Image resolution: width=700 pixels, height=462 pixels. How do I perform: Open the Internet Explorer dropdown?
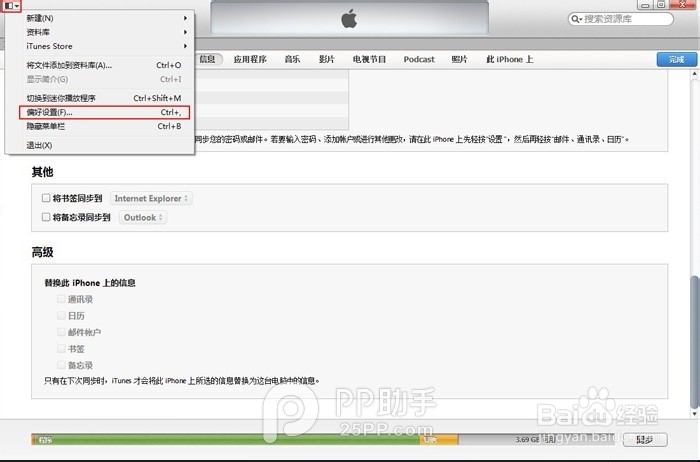point(151,198)
